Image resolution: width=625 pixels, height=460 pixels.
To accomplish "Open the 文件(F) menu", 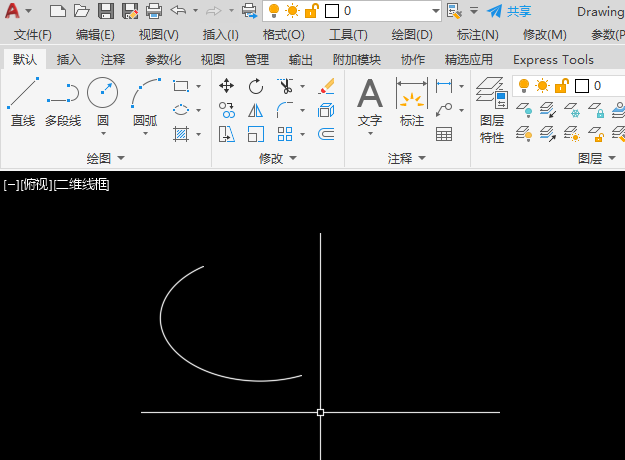I will 33,35.
